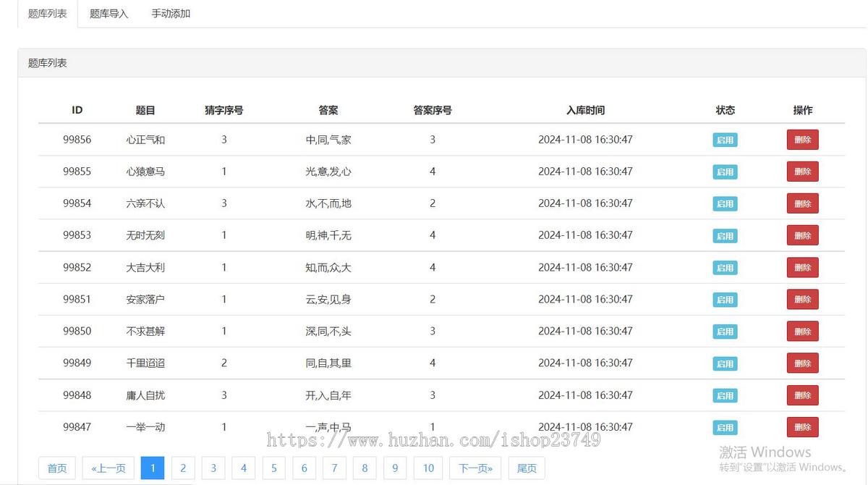Select the answer cell 深,同,不,头

328,331
